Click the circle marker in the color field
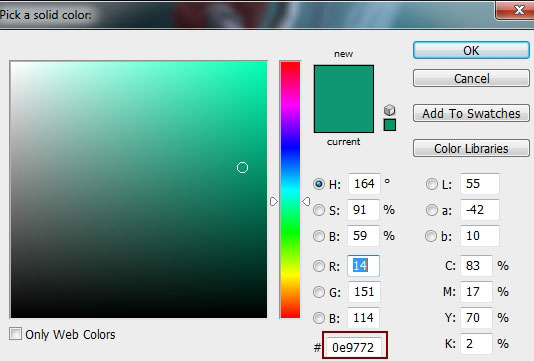Screen dimensions: 534x361 pos(242,168)
